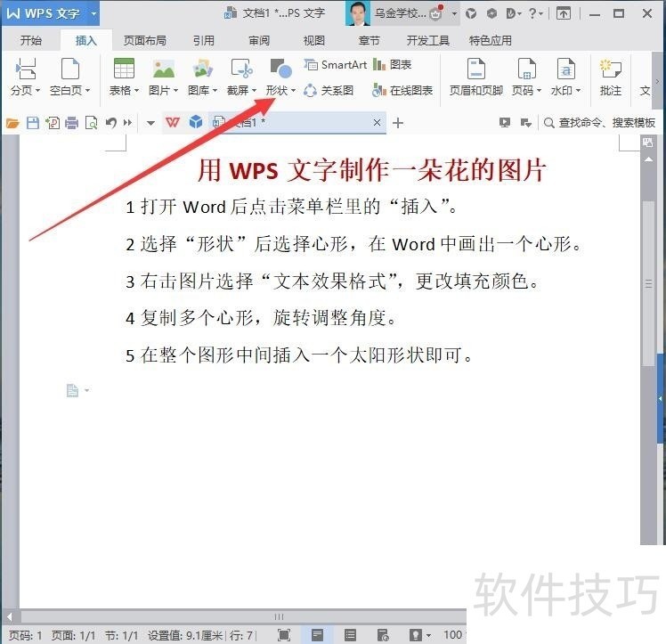Switch to the 审阅 tab

click(259, 41)
